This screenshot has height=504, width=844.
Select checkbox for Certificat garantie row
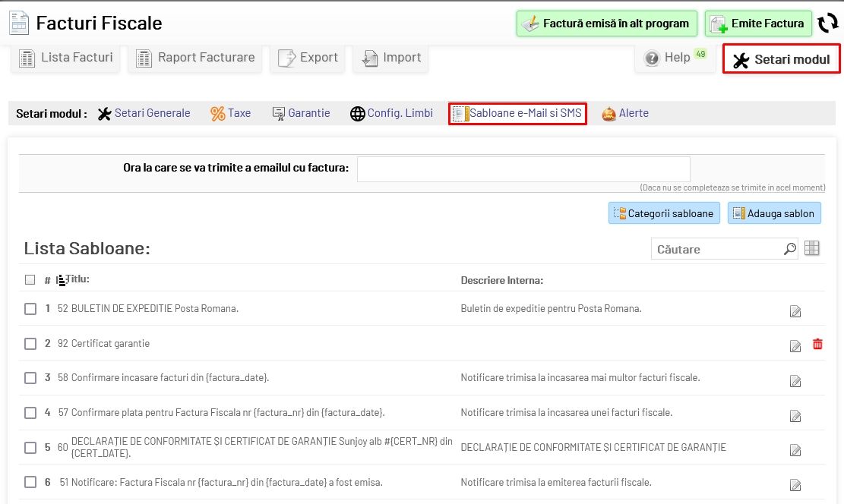30,344
